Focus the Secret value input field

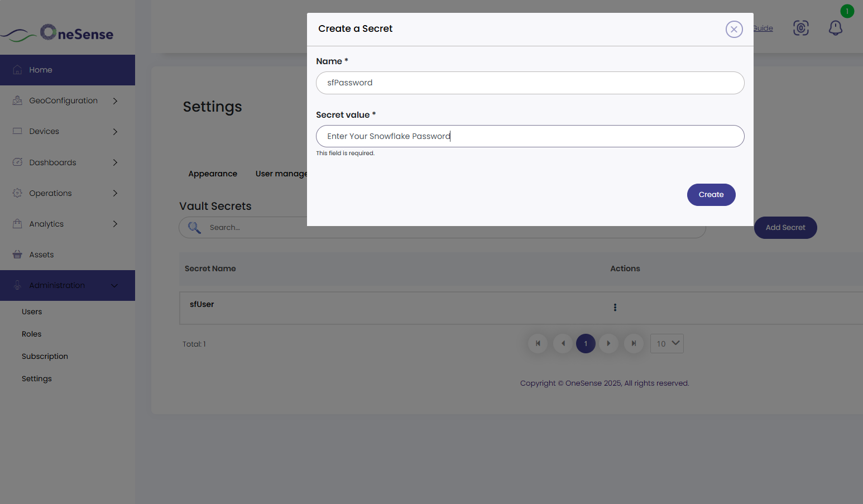pyautogui.click(x=530, y=136)
